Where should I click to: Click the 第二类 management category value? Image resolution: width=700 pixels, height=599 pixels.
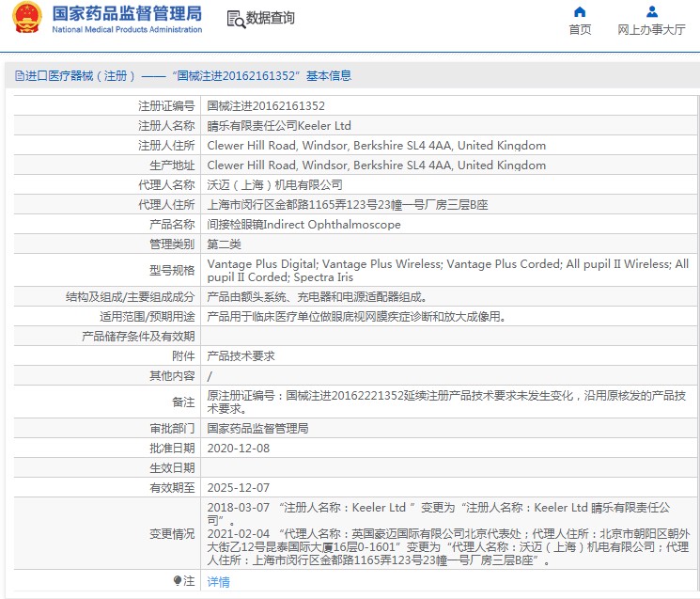[x=225, y=244]
